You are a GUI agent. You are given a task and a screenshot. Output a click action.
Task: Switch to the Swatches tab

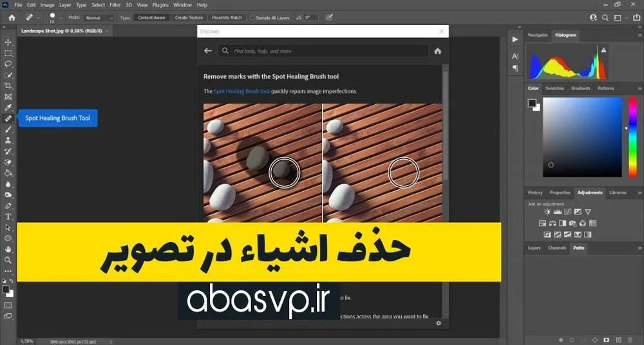coord(554,88)
